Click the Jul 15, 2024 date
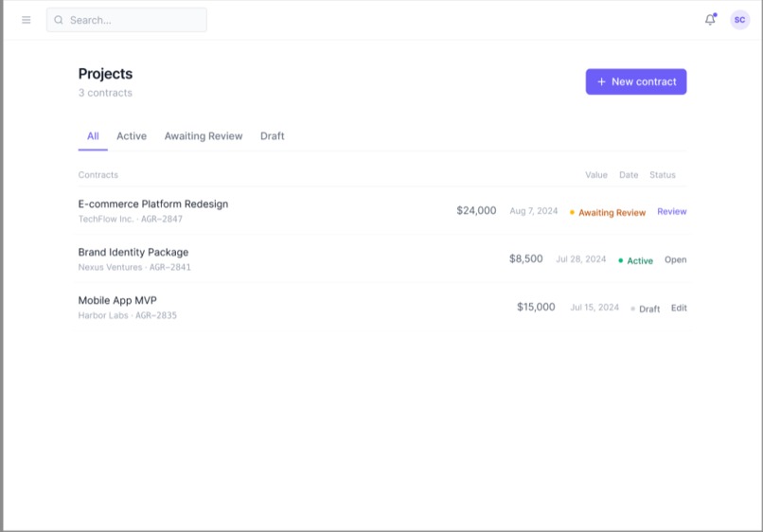763x532 pixels. tap(594, 307)
